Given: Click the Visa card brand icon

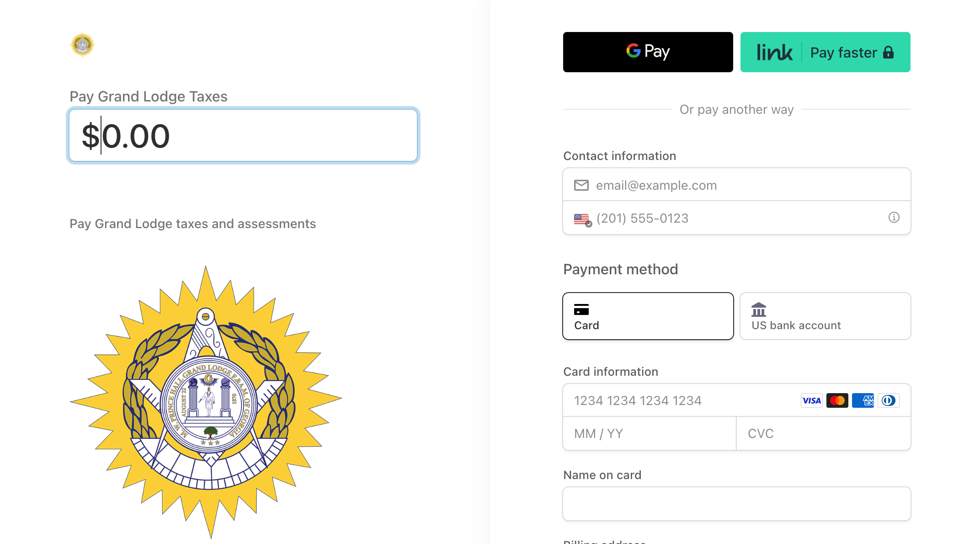Looking at the screenshot, I should (x=811, y=400).
